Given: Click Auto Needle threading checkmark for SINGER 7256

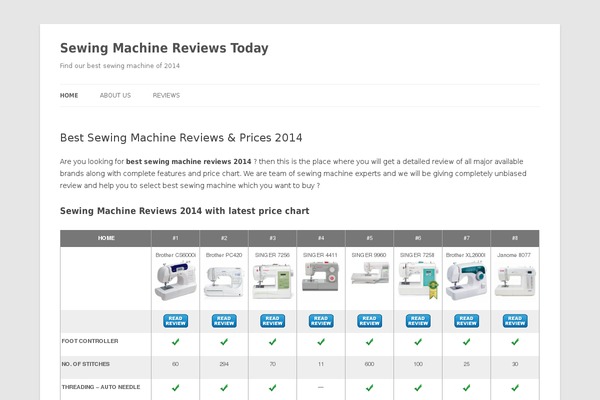Looking at the screenshot, I should (x=272, y=388).
